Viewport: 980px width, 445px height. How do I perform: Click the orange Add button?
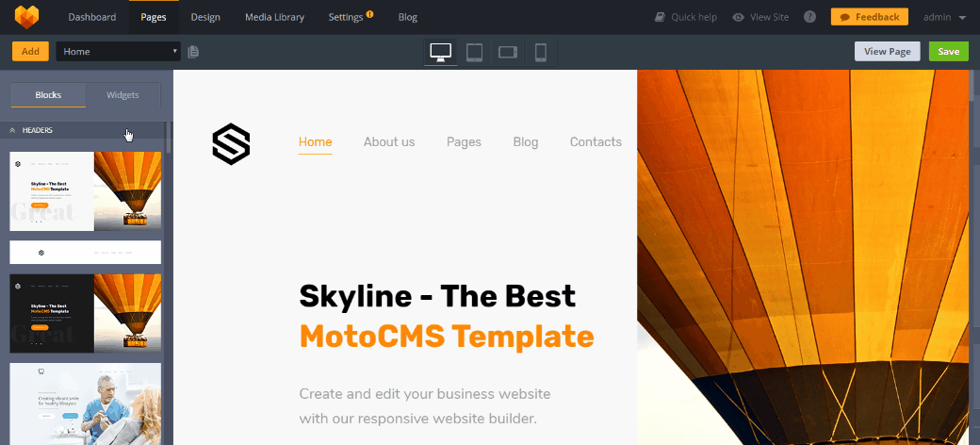(30, 52)
